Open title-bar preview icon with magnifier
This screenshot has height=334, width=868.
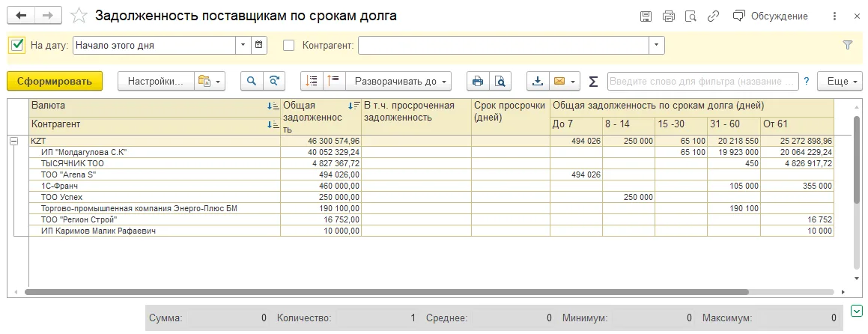pyautogui.click(x=691, y=16)
